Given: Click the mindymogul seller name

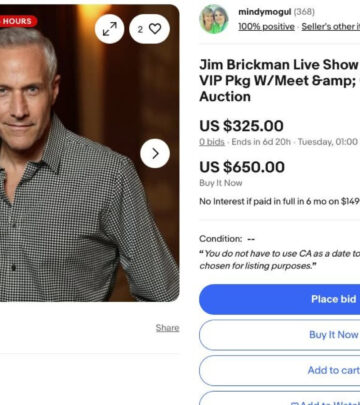Looking at the screenshot, I should pos(265,12).
